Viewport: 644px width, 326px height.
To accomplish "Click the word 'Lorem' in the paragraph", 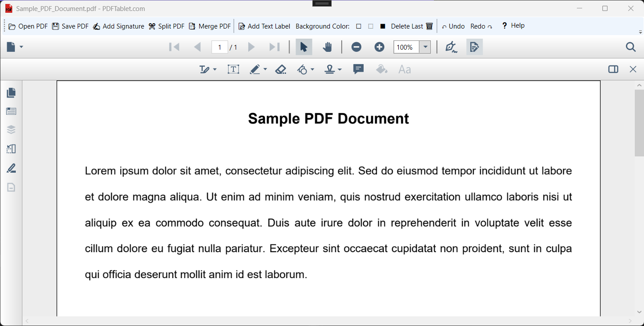I will tap(101, 171).
